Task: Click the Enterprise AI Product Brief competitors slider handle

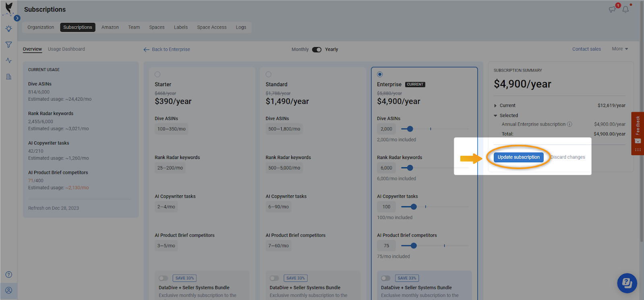Action: [x=413, y=246]
